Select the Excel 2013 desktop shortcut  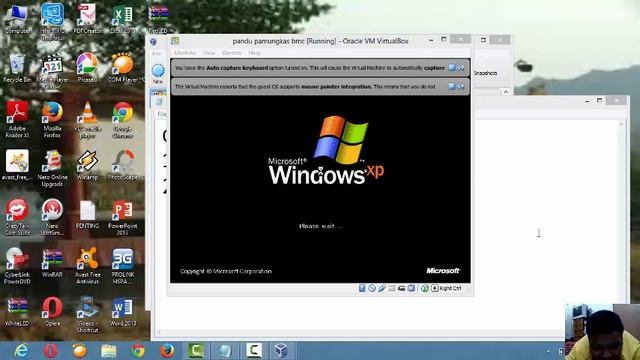pyautogui.click(x=122, y=18)
